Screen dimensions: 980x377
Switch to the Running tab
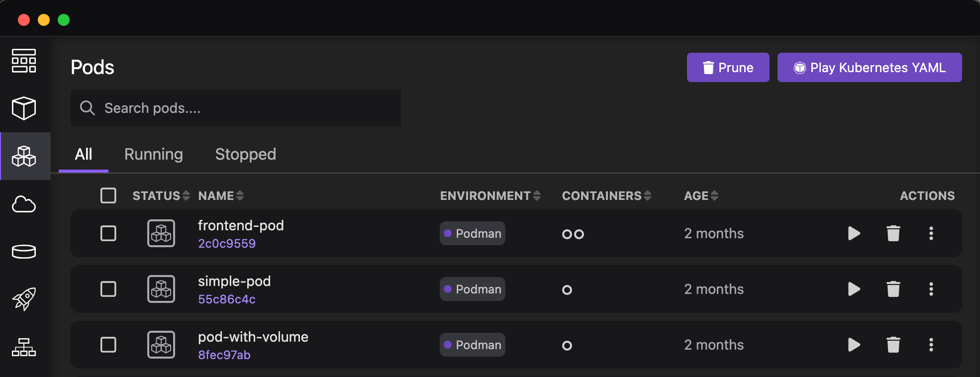tap(153, 154)
